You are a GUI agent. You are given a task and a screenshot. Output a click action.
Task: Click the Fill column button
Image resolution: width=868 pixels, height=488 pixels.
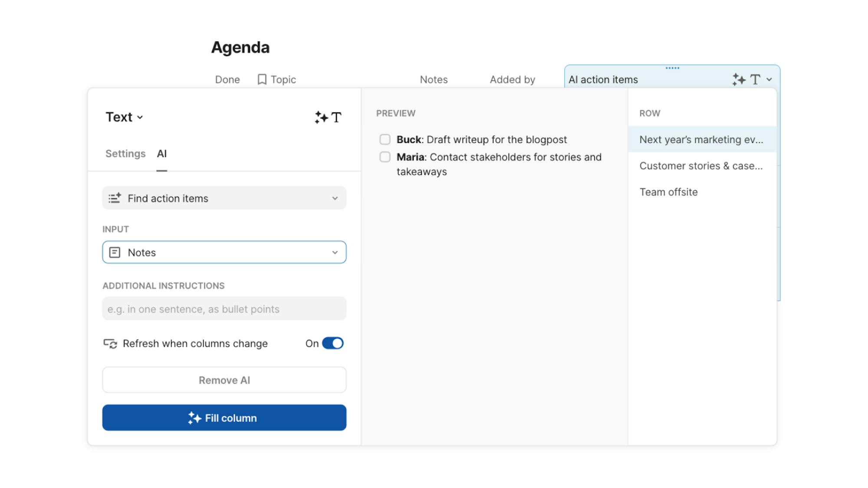(224, 418)
